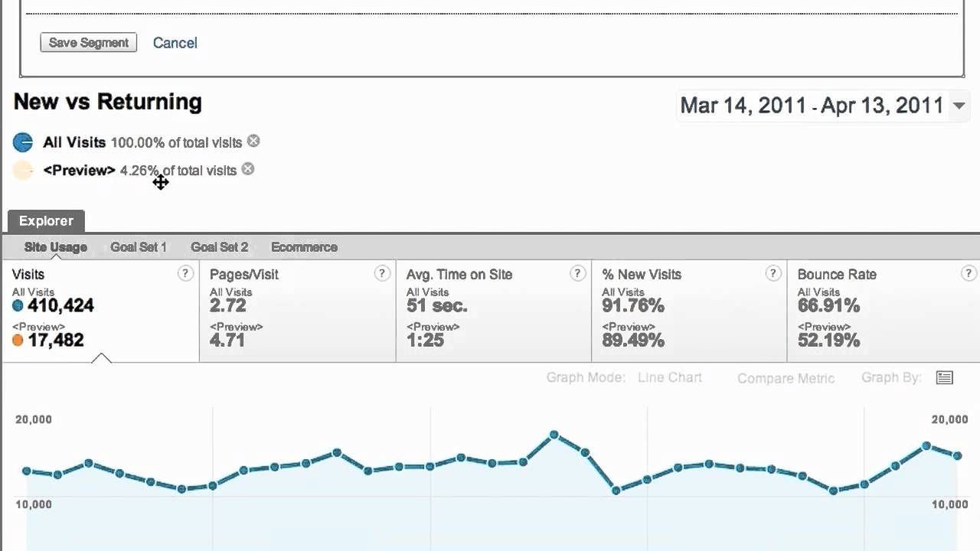Open the date range dropdown arrow
980x551 pixels.
coord(959,106)
